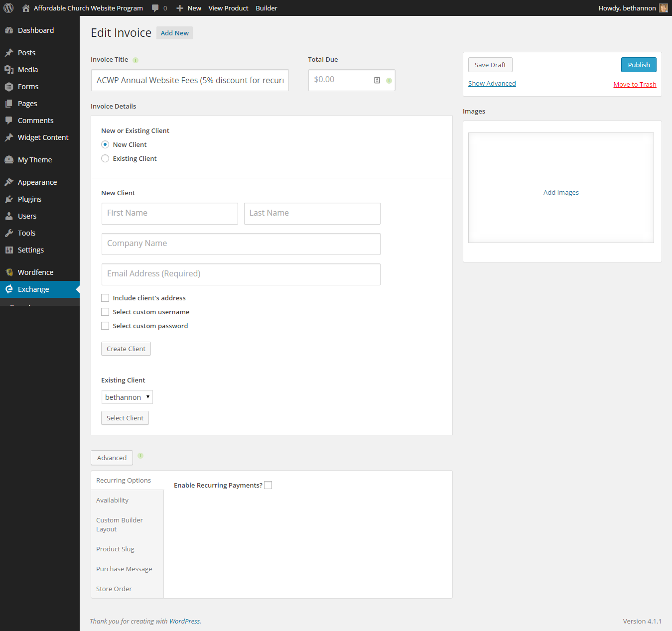672x631 pixels.
Task: Click the Invoice Title input field
Action: [190, 80]
